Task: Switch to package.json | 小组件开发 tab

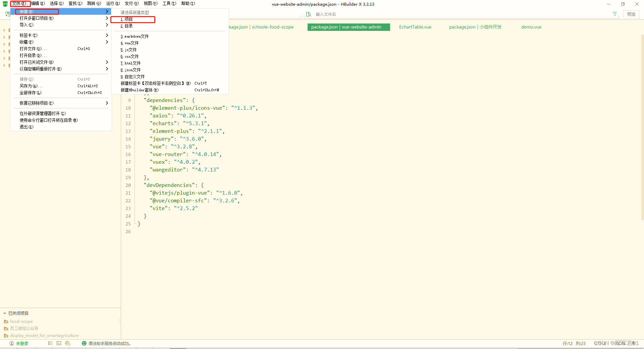Action: coord(475,27)
